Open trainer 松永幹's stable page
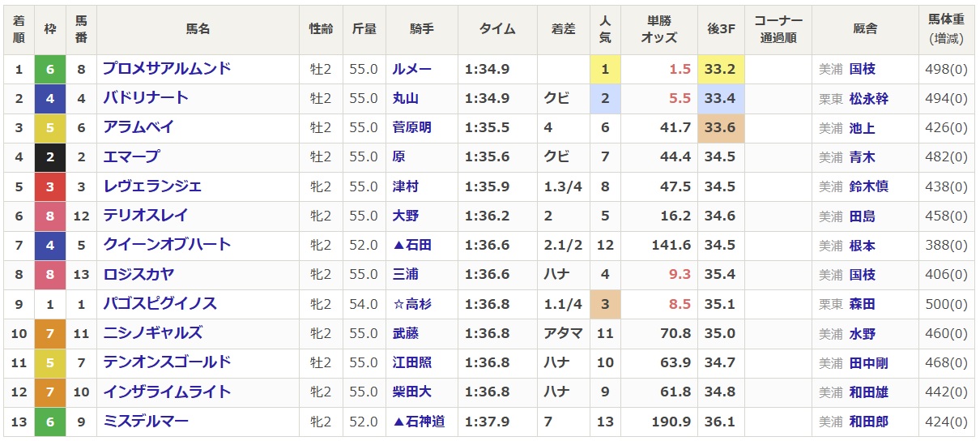Screen dimensions: 980x441 click(868, 99)
